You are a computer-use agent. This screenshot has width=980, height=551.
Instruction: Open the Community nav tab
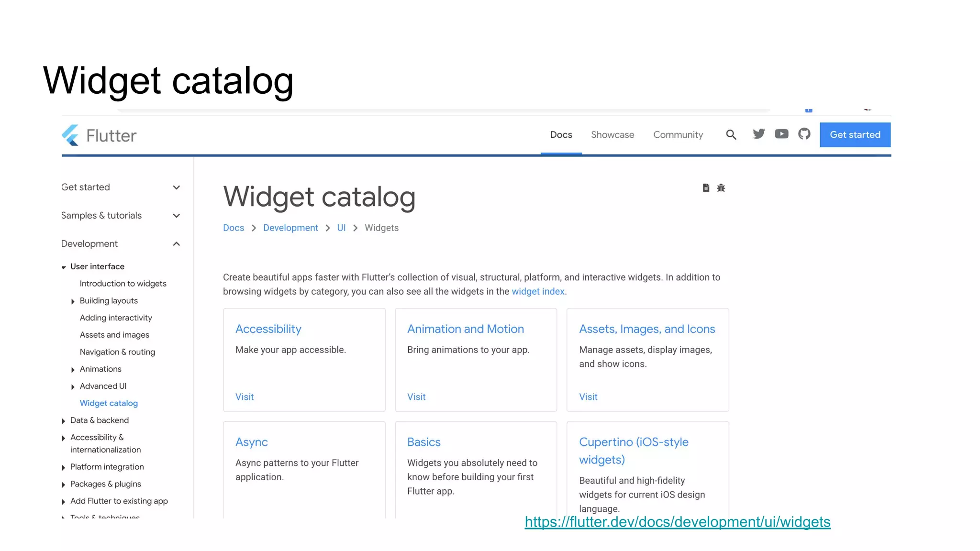click(678, 135)
